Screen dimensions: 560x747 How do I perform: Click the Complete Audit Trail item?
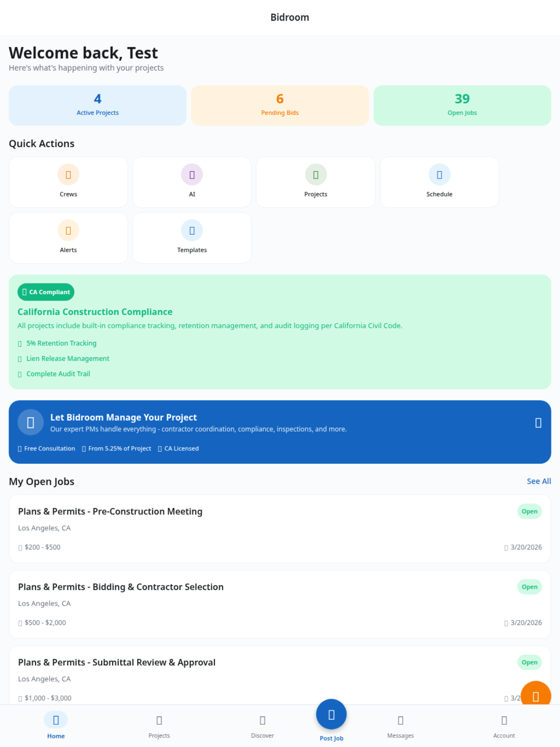(54, 374)
